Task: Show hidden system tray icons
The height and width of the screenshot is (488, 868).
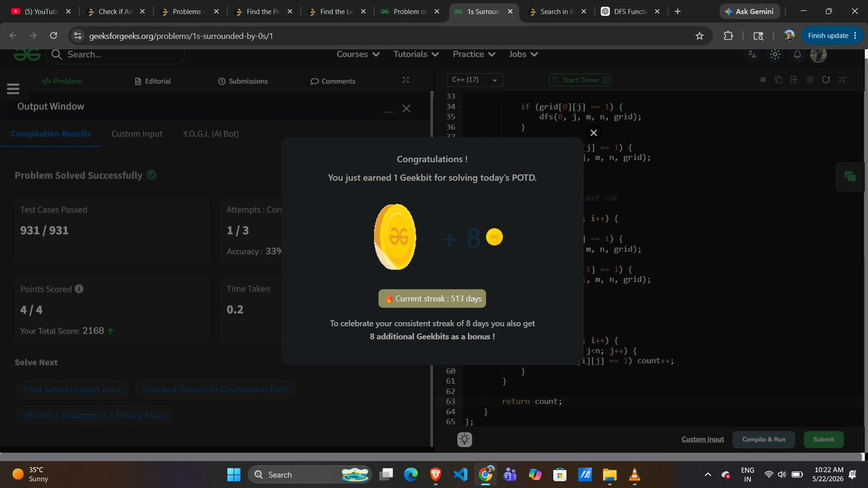Action: point(708,474)
